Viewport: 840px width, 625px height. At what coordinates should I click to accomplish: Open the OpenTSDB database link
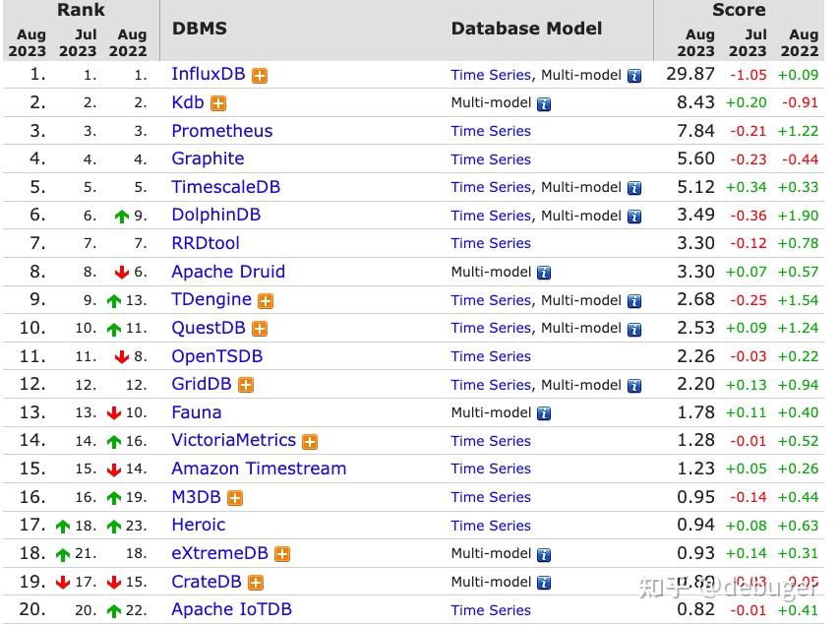tap(217, 356)
